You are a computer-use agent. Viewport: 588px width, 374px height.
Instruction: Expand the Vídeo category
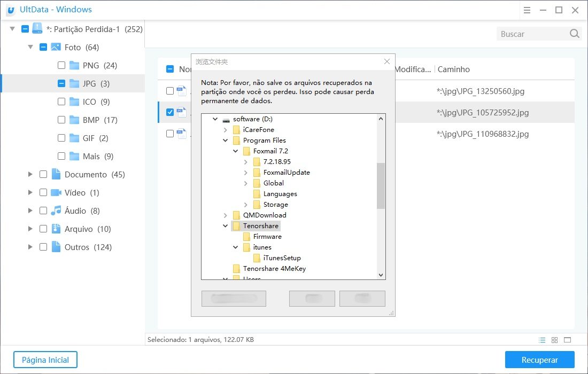pyautogui.click(x=30, y=192)
